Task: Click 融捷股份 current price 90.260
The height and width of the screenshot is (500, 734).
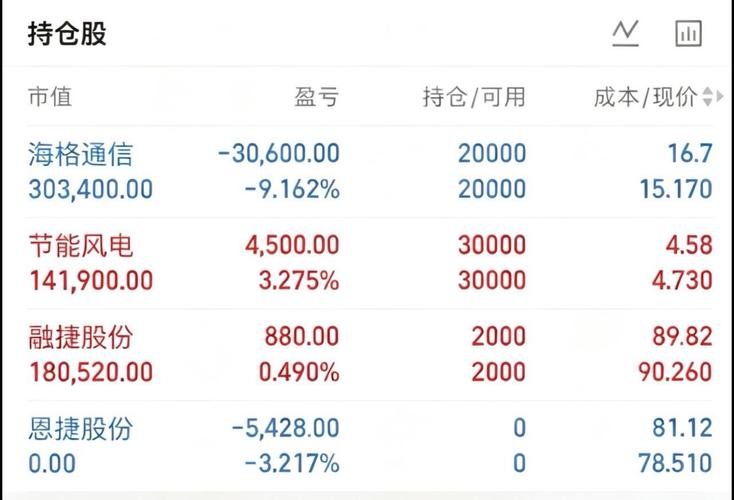Action: pos(675,372)
